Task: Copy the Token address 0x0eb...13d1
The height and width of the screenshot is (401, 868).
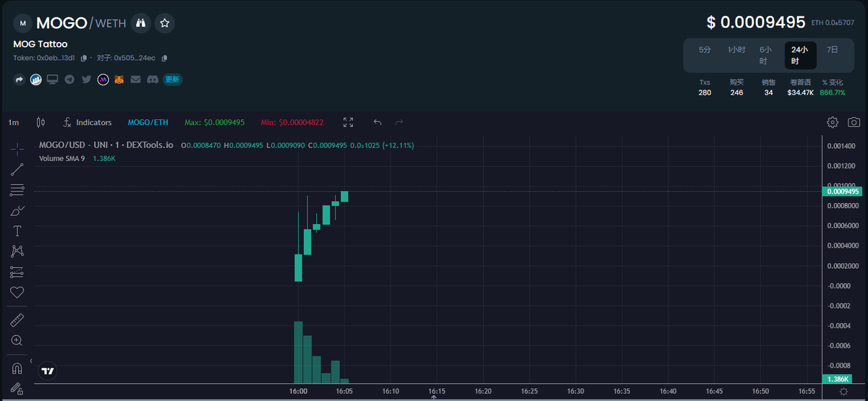Action: (84, 58)
